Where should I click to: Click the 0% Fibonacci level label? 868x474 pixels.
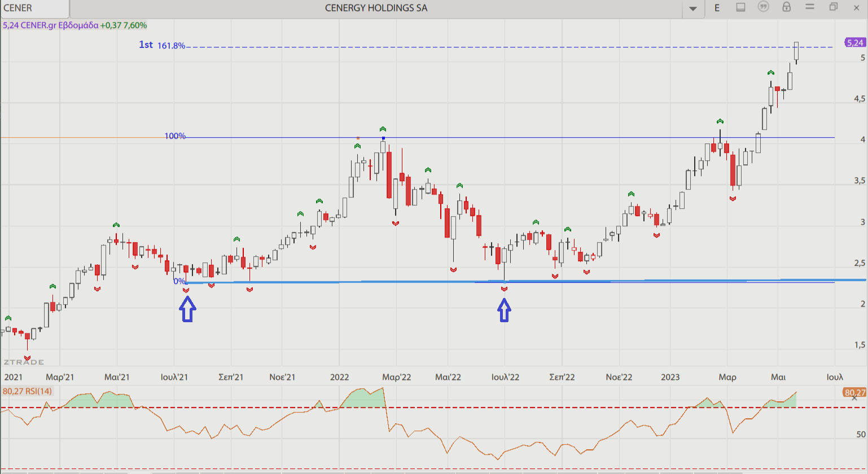tap(179, 281)
